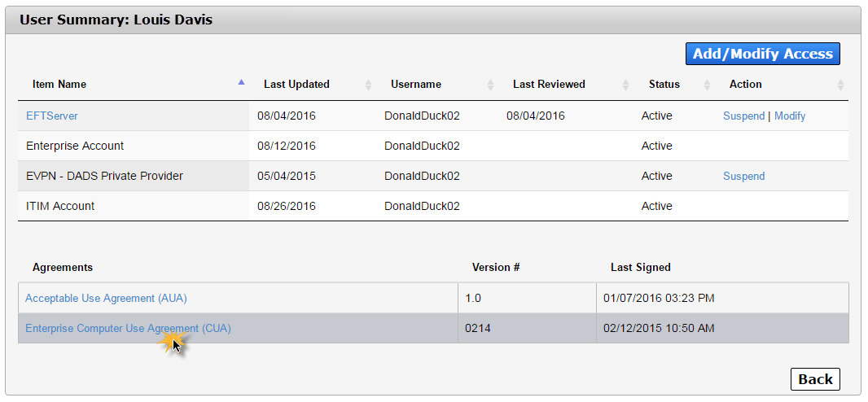
Task: Click the Status column sort arrows
Action: point(708,85)
